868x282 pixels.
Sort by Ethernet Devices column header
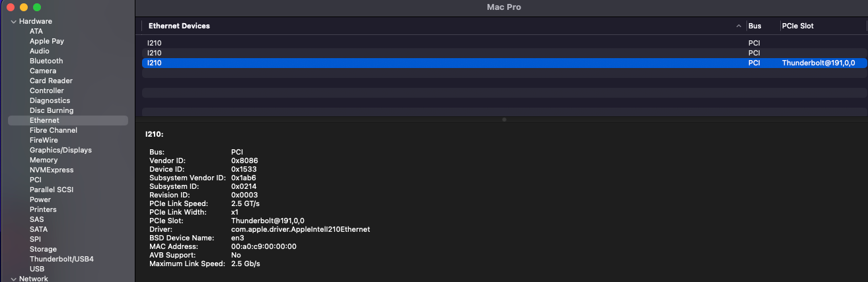click(179, 26)
